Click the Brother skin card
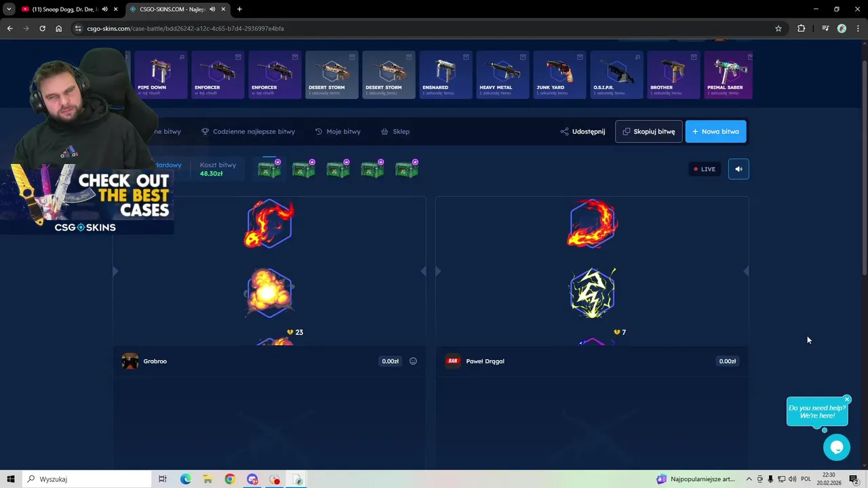The image size is (868, 488). pos(673,75)
